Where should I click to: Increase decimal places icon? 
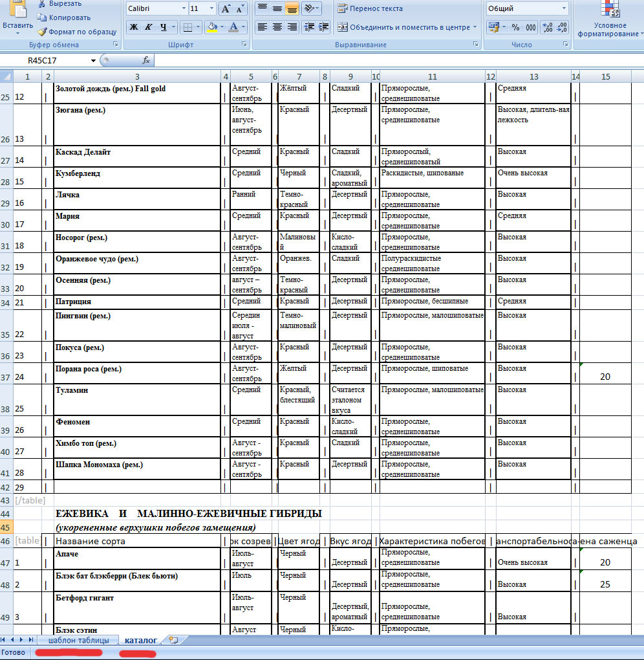pos(547,27)
